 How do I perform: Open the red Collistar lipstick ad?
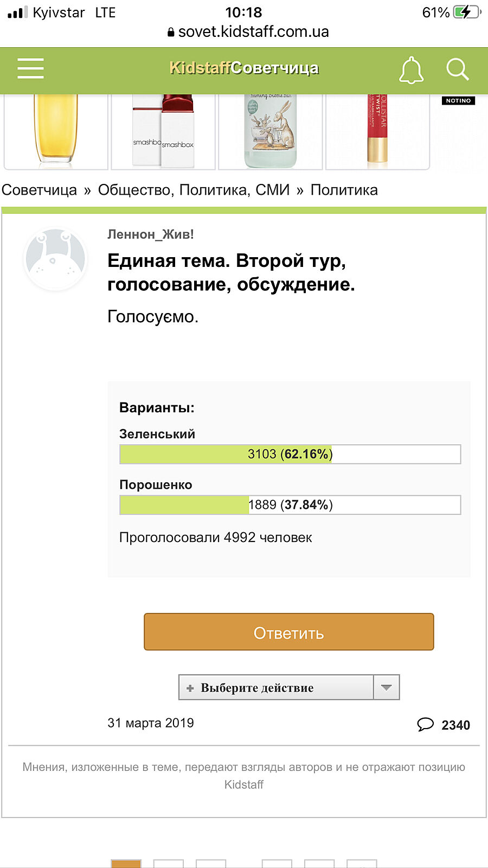[x=377, y=131]
